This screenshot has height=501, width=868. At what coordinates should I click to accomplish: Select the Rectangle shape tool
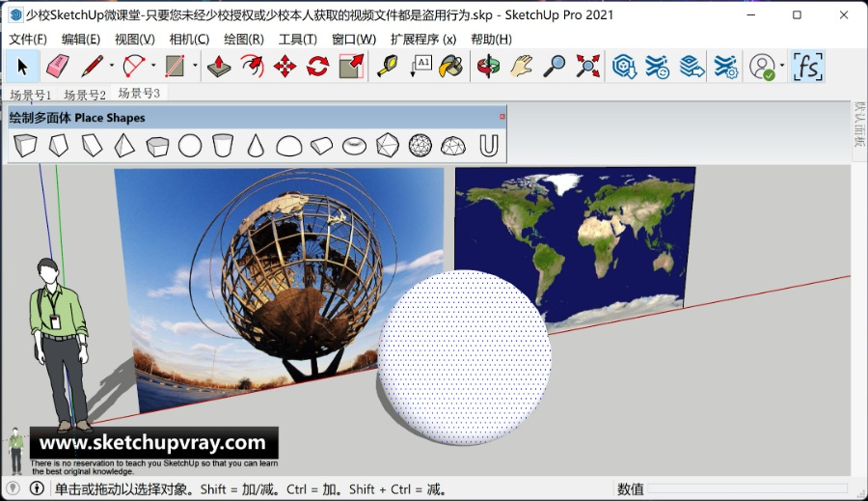pyautogui.click(x=175, y=67)
